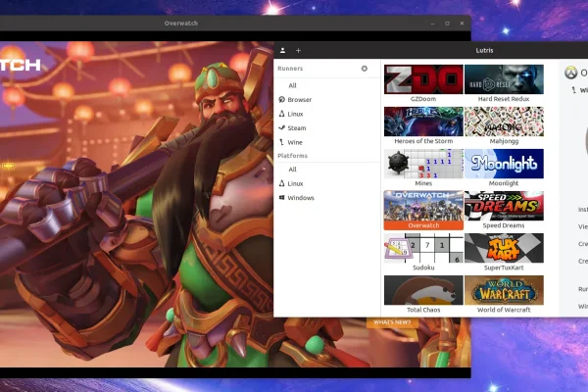Select the Overwatch game banner
588x392 pixels.
point(423,206)
